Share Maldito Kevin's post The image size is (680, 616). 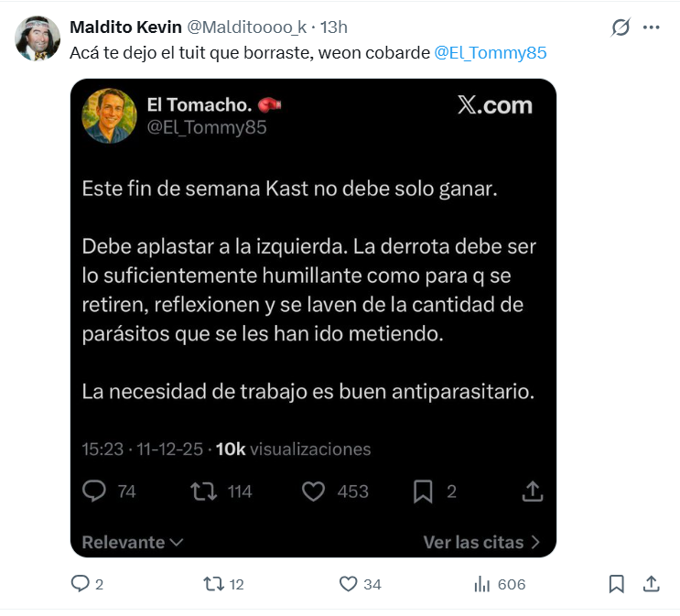pyautogui.click(x=651, y=583)
